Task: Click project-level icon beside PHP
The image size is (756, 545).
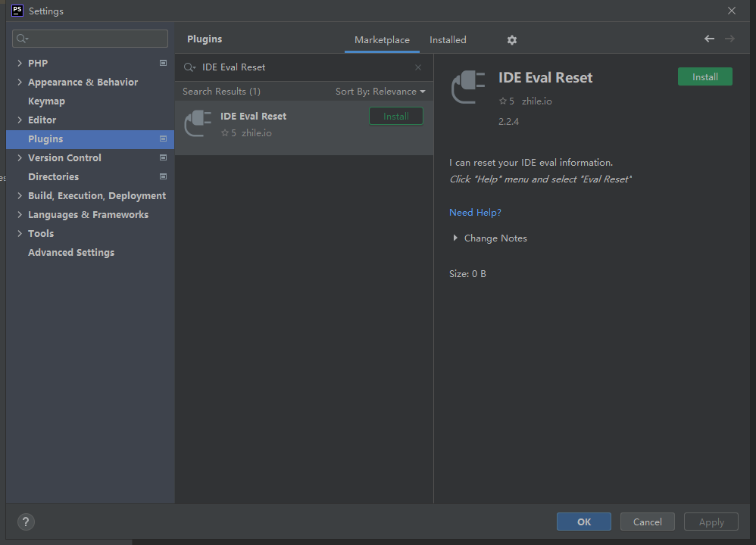Action: pos(163,63)
